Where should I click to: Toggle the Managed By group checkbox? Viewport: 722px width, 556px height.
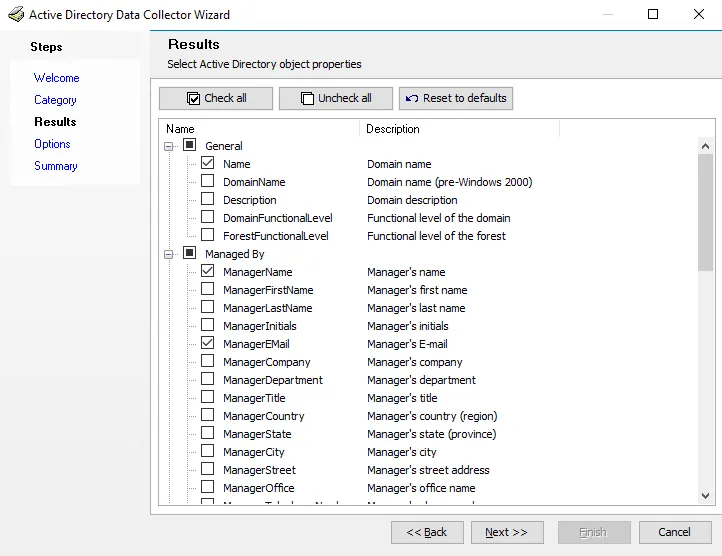click(190, 252)
